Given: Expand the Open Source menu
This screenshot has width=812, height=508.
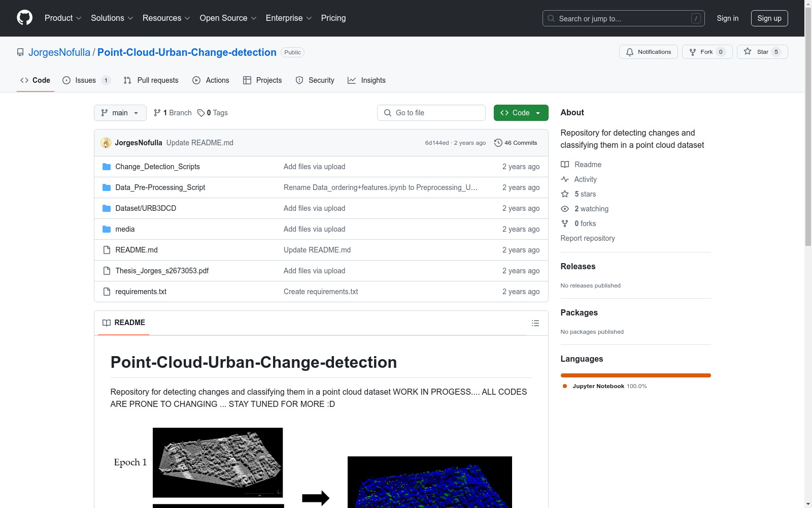Looking at the screenshot, I should [228, 18].
